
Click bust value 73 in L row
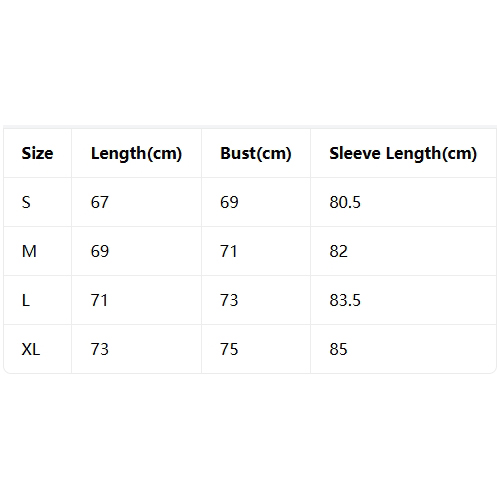click(x=229, y=300)
